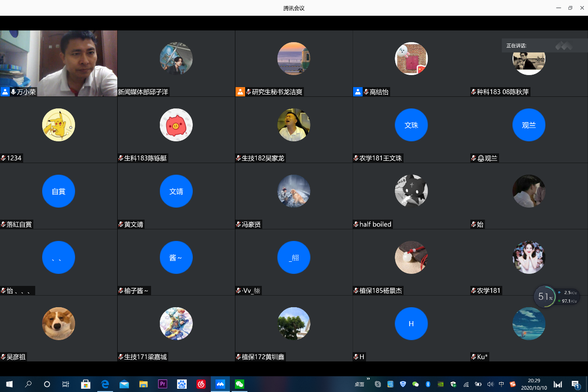The width and height of the screenshot is (588, 392).
Task: Open the Baidu app in taskbar
Action: coord(182,384)
